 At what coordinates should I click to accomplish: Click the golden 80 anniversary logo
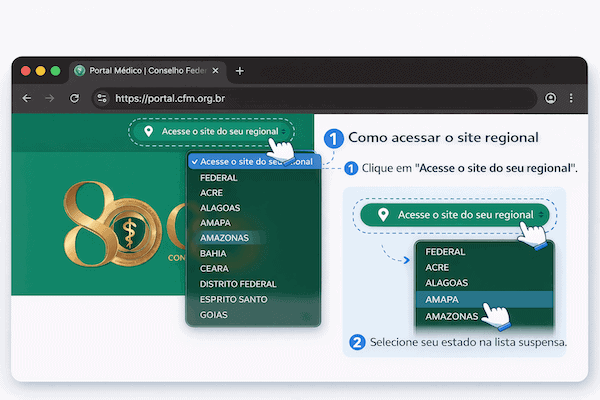(113, 224)
